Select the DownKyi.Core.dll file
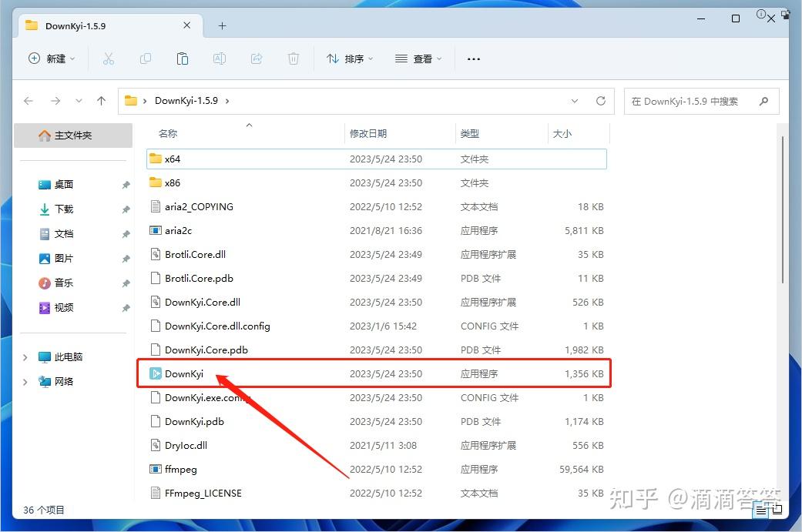The image size is (802, 532). coord(377,302)
